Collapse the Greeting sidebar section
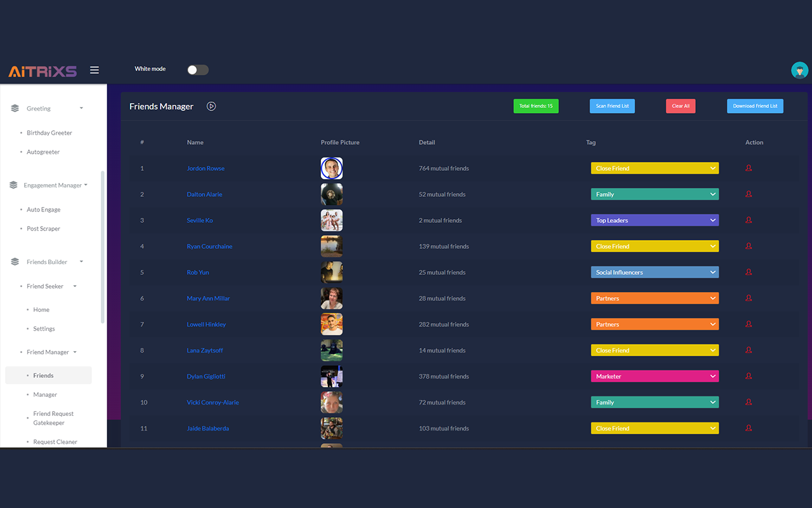 pyautogui.click(x=81, y=109)
